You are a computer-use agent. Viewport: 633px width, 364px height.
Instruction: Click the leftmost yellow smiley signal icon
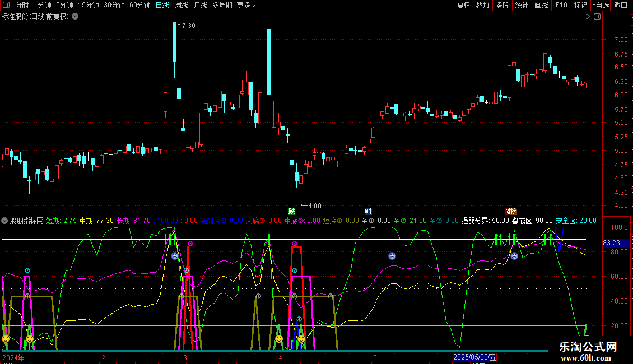coord(6,339)
